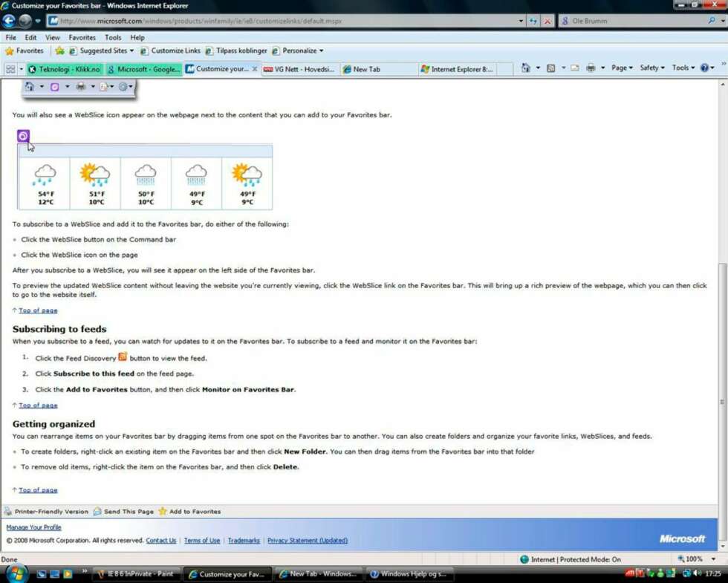The width and height of the screenshot is (728, 583).
Task: Click the Read Mail envelope icon
Action: click(x=575, y=68)
